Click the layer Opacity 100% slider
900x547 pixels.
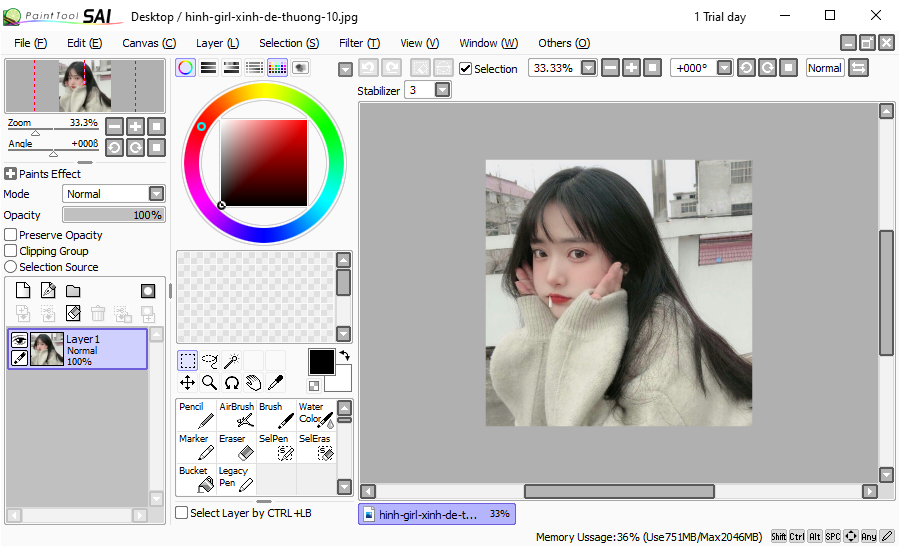(114, 215)
